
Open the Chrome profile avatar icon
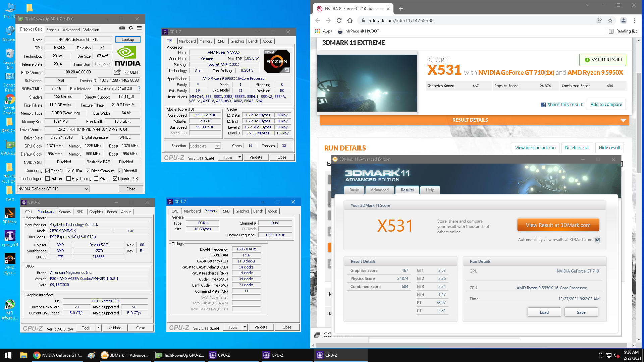(x=624, y=20)
